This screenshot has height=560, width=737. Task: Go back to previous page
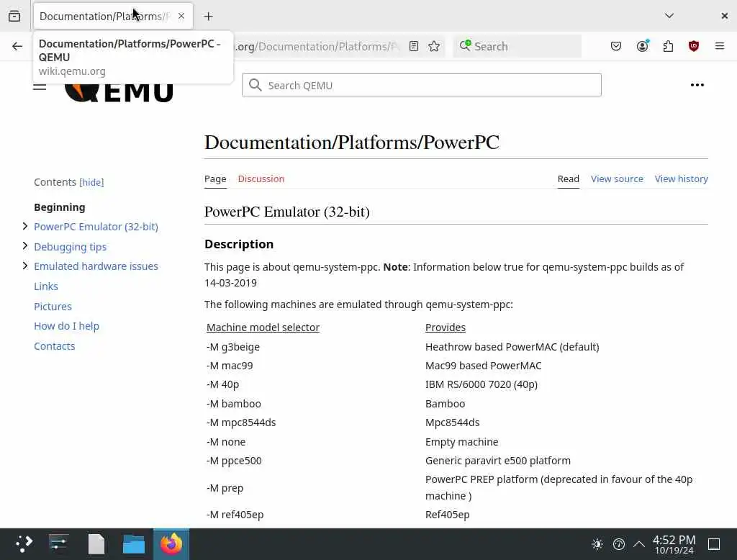[x=17, y=46]
